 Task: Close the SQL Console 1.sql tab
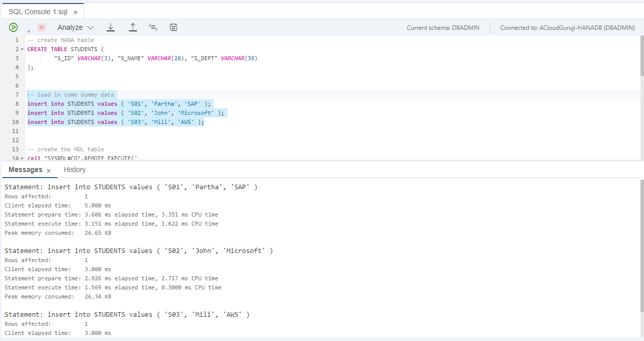pos(75,12)
